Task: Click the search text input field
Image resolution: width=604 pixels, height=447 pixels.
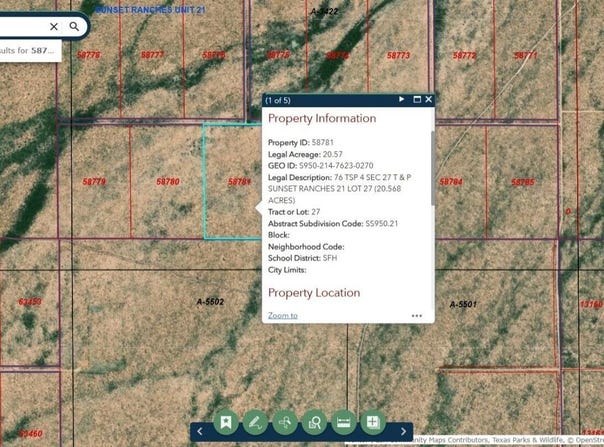Action: coord(23,27)
